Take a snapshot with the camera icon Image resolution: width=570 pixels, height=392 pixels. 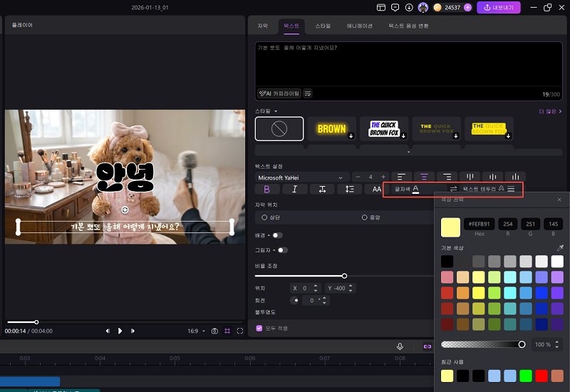[x=214, y=331]
